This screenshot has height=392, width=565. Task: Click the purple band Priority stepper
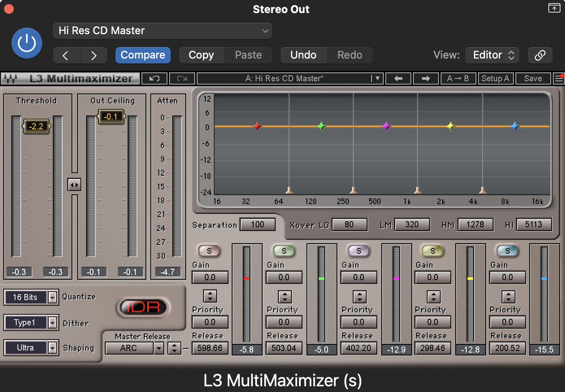point(359,296)
